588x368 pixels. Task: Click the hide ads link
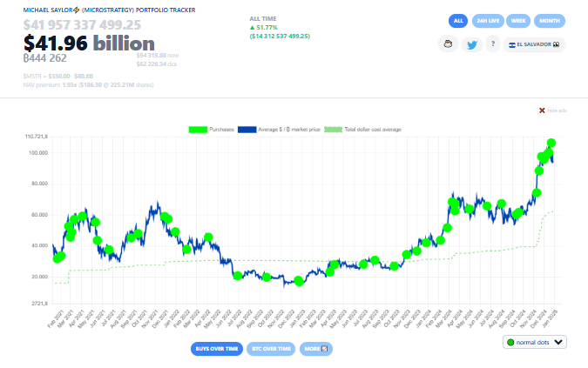557,110
